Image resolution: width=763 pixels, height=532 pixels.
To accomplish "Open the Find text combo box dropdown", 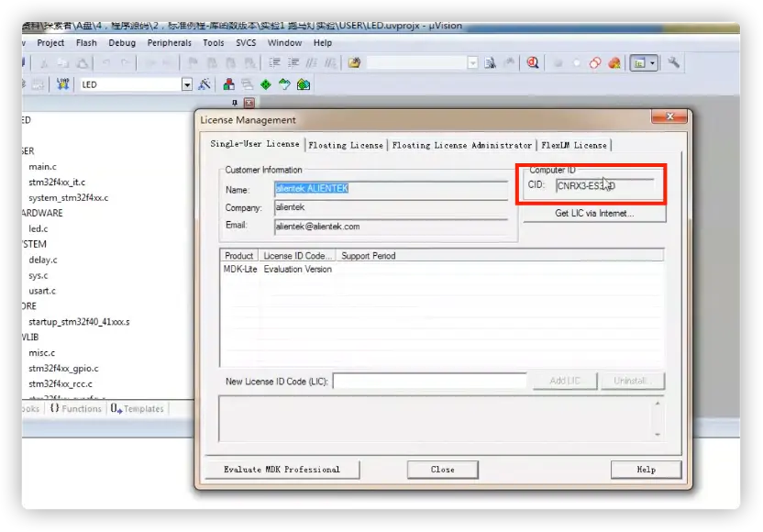I will pyautogui.click(x=472, y=62).
